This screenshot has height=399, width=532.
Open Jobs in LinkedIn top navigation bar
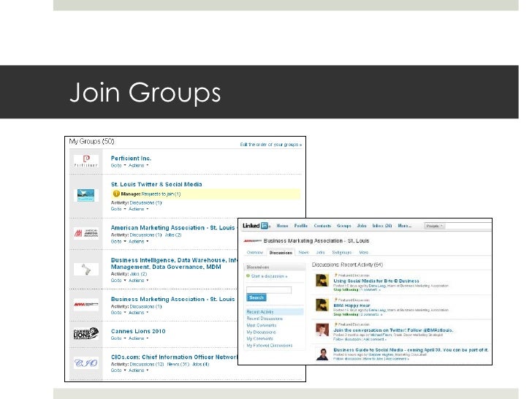362,226
